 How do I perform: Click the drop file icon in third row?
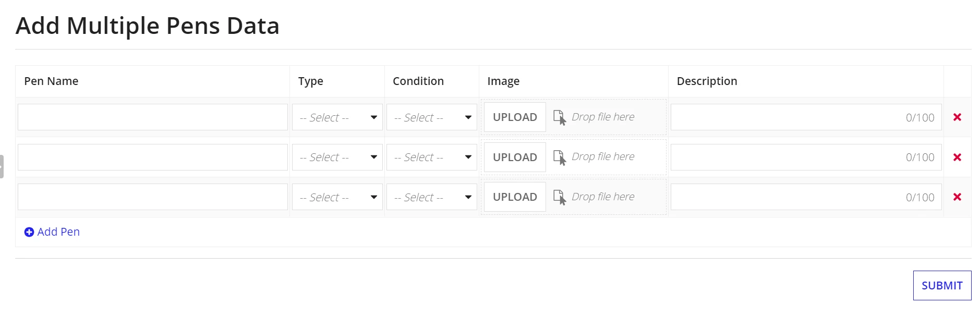pos(560,197)
